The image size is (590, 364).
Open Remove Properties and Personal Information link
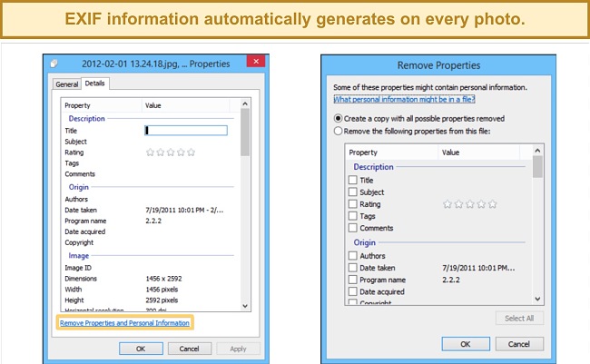click(124, 323)
